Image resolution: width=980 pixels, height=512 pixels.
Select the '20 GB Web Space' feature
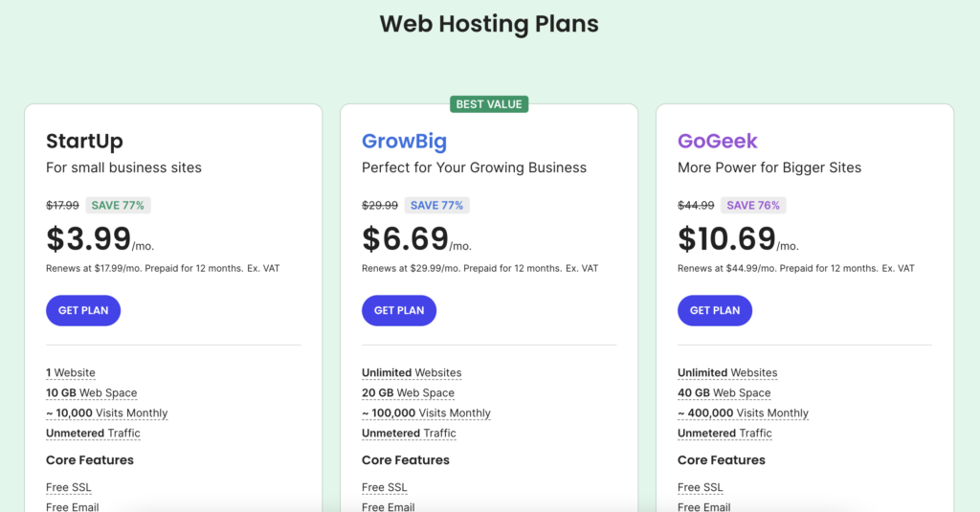click(408, 393)
